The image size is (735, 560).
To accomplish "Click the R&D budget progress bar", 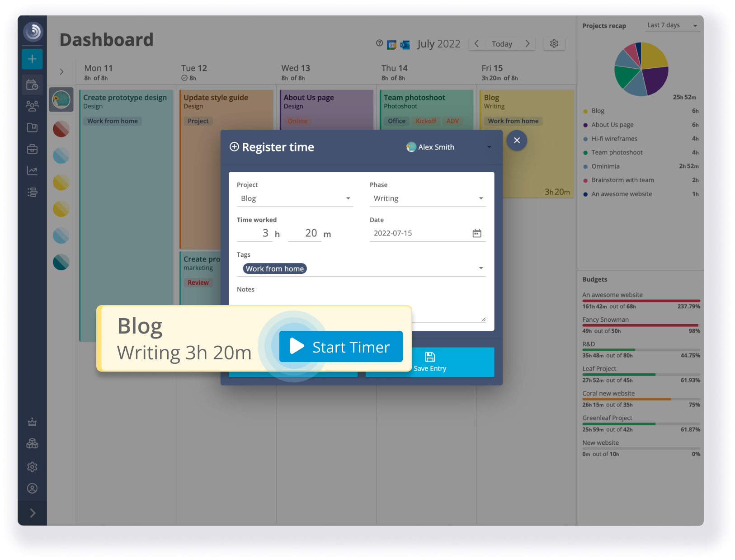I will pos(641,350).
